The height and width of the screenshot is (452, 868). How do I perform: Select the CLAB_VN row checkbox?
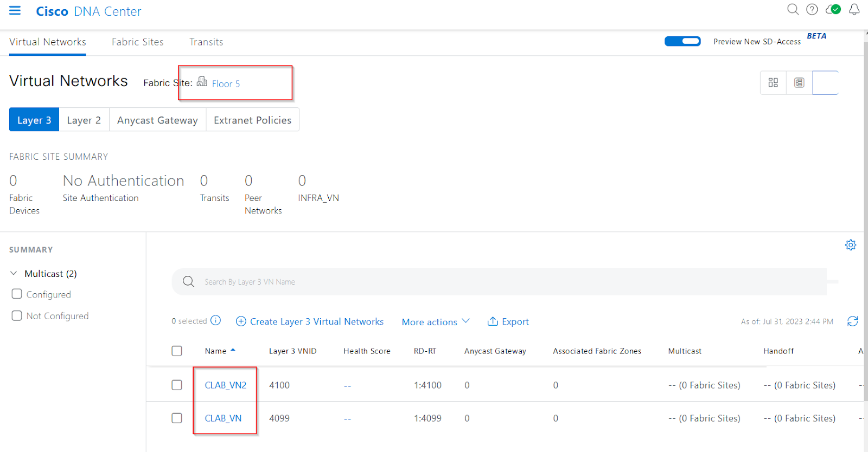coord(177,418)
